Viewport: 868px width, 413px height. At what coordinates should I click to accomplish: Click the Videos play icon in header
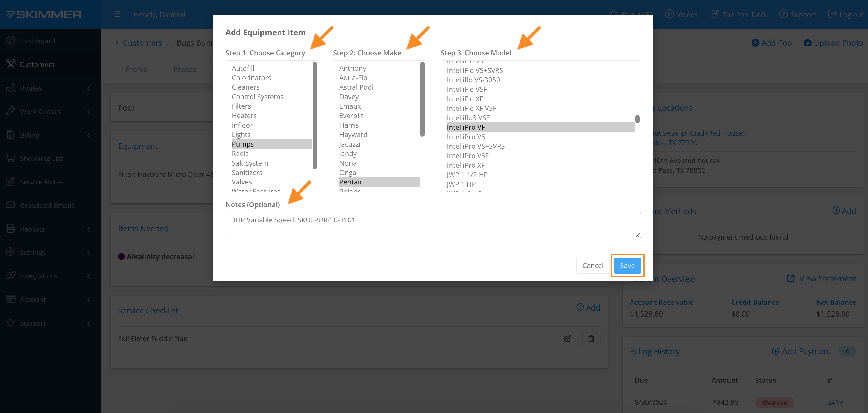[669, 14]
